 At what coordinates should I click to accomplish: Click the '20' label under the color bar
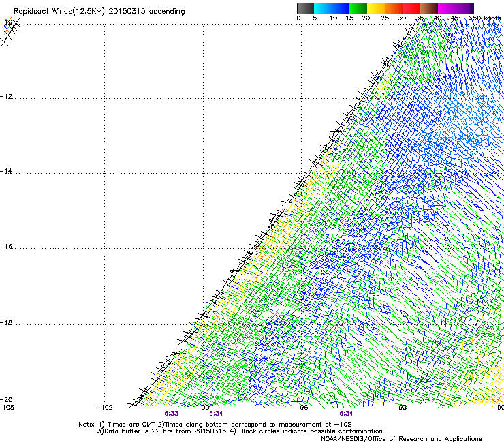tap(366, 18)
